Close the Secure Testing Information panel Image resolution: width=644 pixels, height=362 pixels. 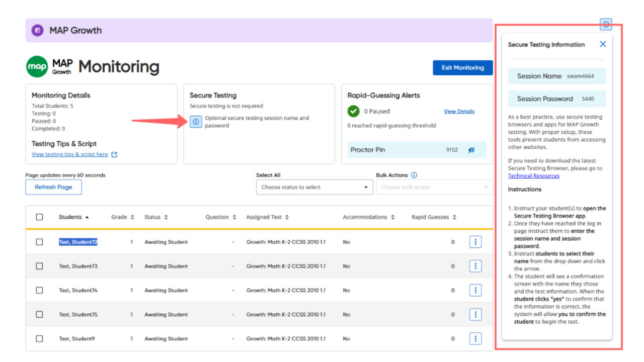603,44
